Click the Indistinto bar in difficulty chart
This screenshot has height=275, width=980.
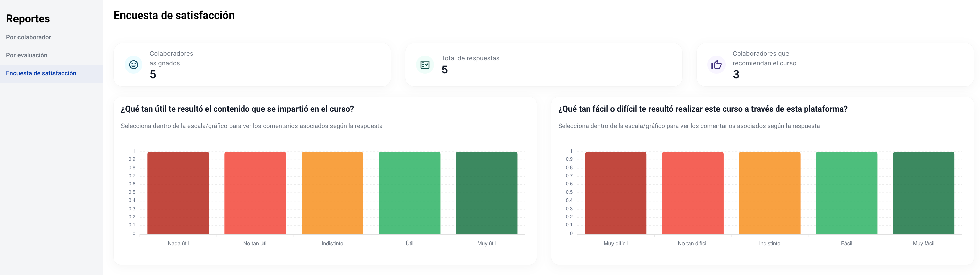770,193
